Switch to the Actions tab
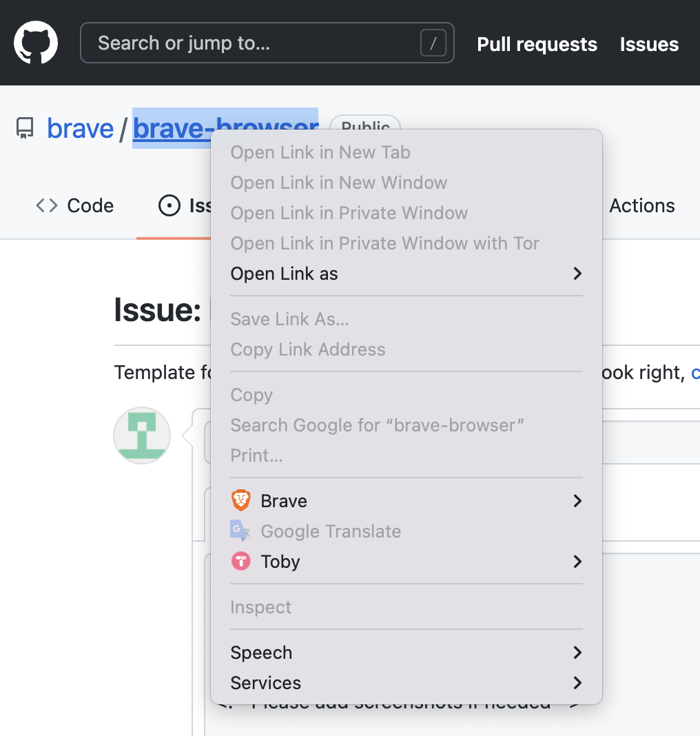Screen dimensions: 700x736 (x=642, y=205)
